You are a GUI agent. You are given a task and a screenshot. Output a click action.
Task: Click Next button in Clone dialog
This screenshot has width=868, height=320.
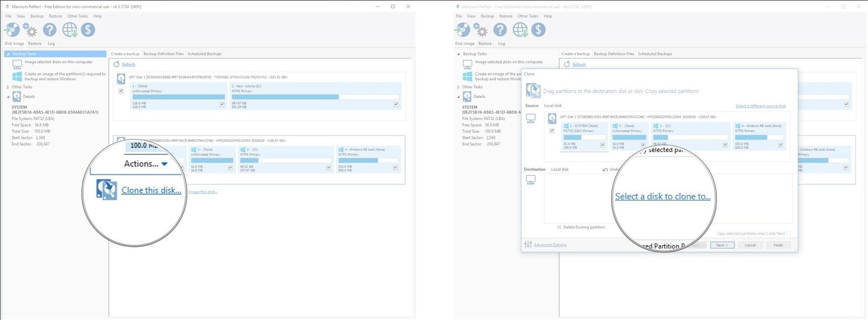click(x=722, y=245)
